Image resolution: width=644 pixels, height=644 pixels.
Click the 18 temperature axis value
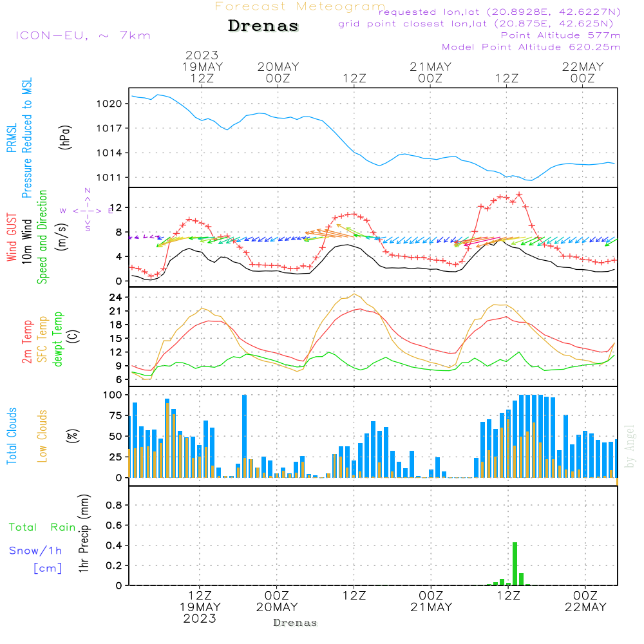115,325
